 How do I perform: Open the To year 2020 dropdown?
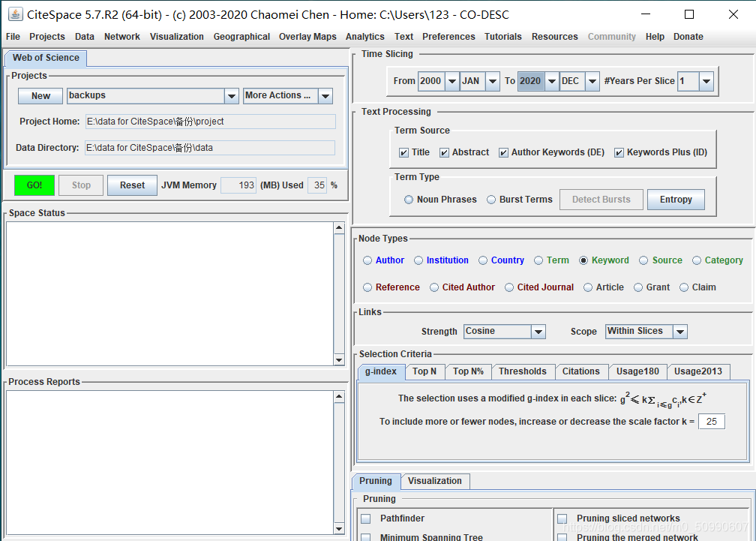pos(552,81)
